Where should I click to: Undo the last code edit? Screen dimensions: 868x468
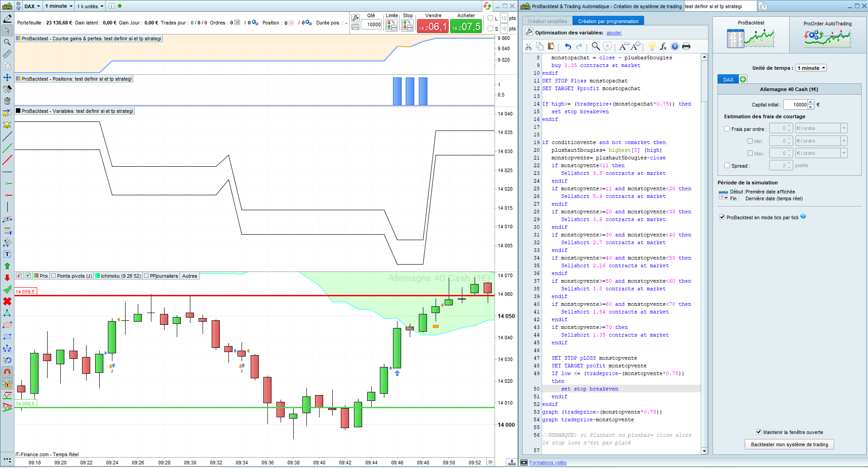coord(567,46)
